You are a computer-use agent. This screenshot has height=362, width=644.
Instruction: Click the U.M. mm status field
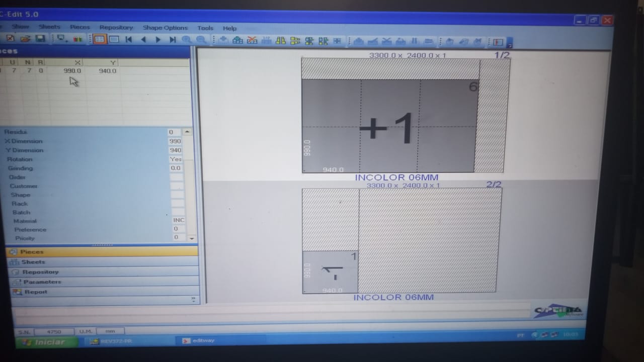110,331
